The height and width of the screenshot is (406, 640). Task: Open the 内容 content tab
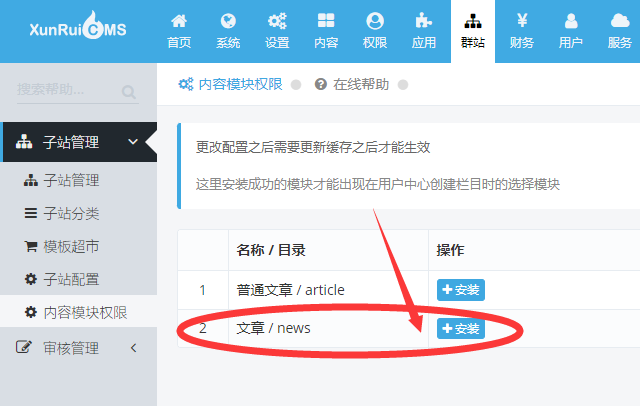pyautogui.click(x=326, y=31)
